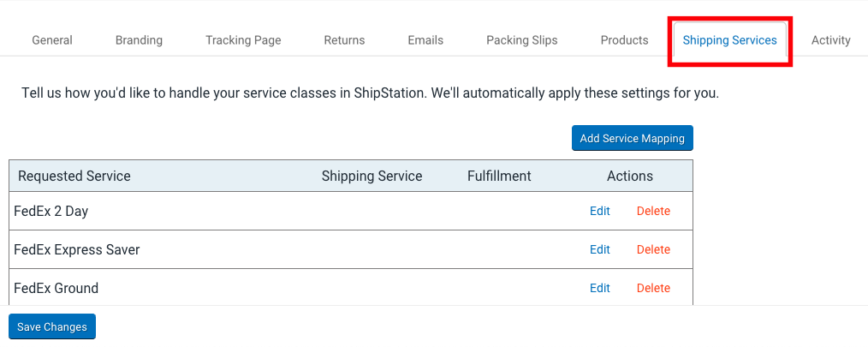Screen dimensions: 868x347
Task: Edit the FedEx Express Saver mapping
Action: (600, 249)
